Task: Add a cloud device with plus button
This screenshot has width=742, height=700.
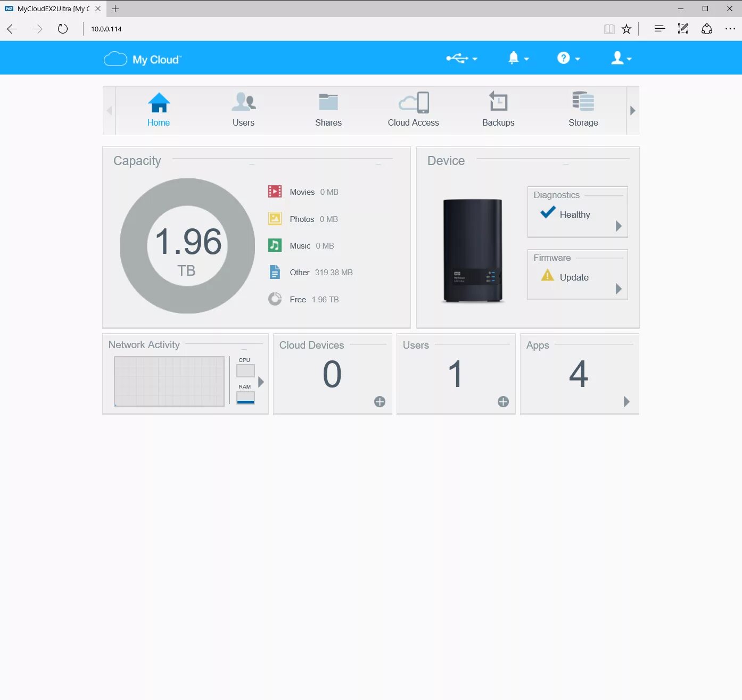Action: (x=379, y=402)
